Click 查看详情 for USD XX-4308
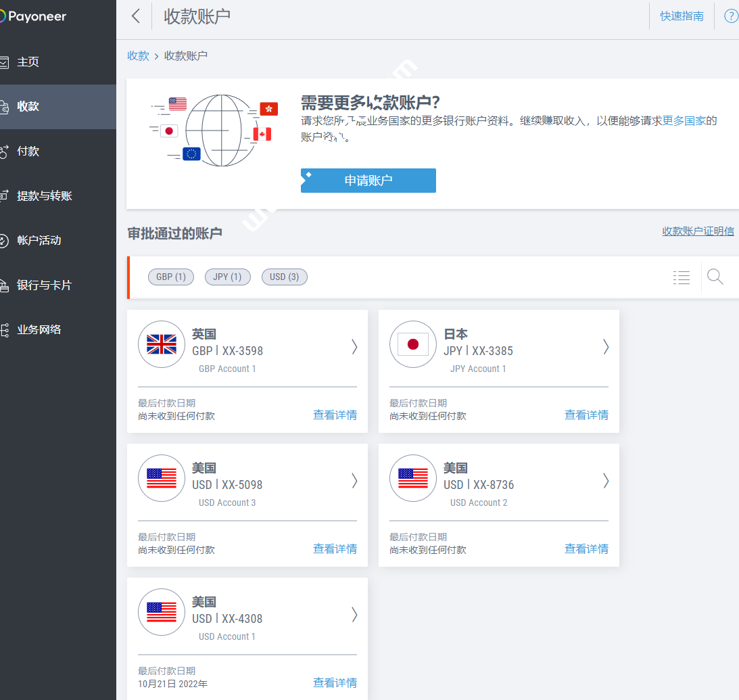Image resolution: width=739 pixels, height=700 pixels. pos(335,682)
